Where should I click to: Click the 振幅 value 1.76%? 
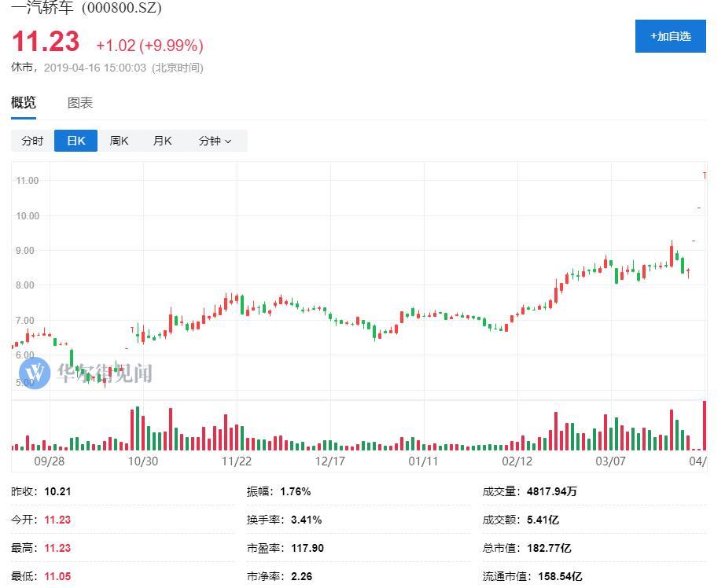(x=296, y=491)
